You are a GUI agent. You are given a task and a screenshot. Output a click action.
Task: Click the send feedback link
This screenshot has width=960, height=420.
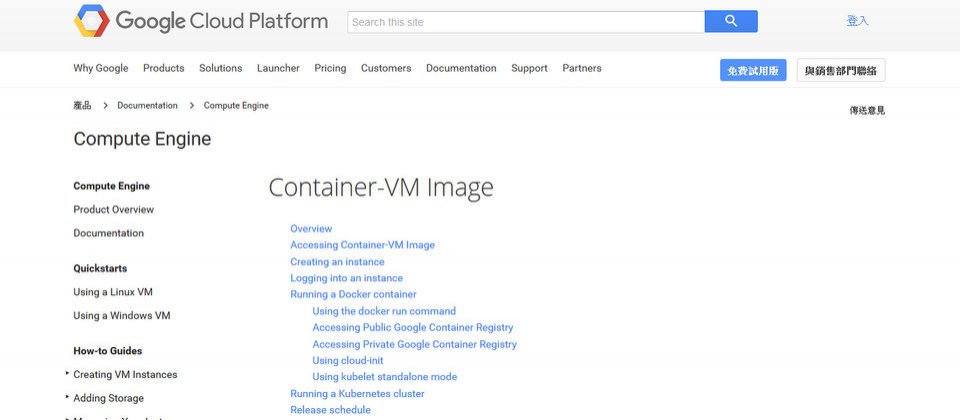click(867, 111)
